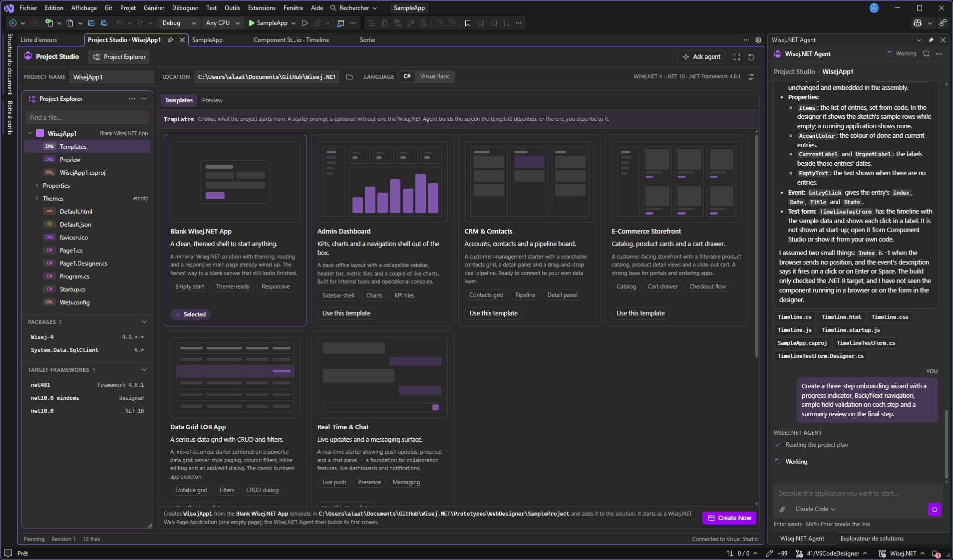Open the Déboguer menu
The height and width of the screenshot is (560, 953).
pos(185,8)
